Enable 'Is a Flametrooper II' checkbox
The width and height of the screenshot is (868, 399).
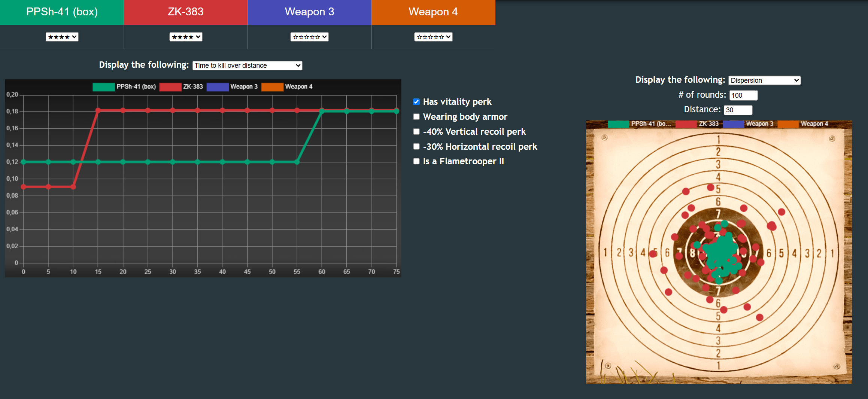416,161
